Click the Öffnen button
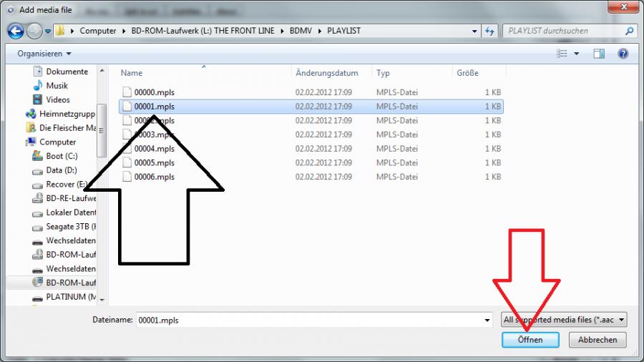The image size is (644, 362). (530, 340)
